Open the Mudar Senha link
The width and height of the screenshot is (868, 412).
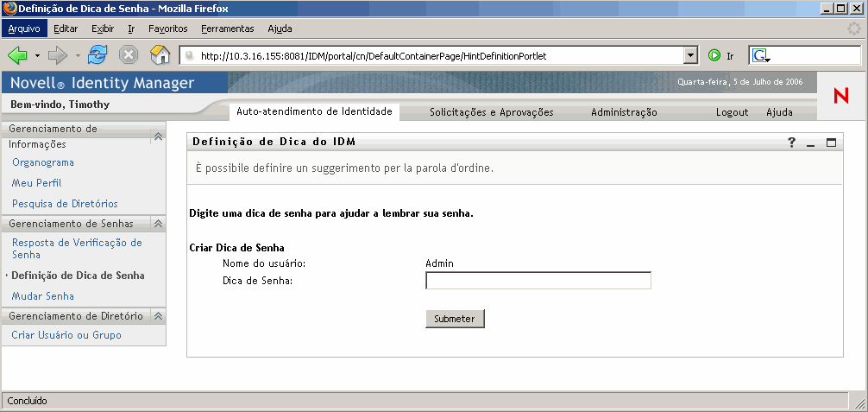(43, 296)
